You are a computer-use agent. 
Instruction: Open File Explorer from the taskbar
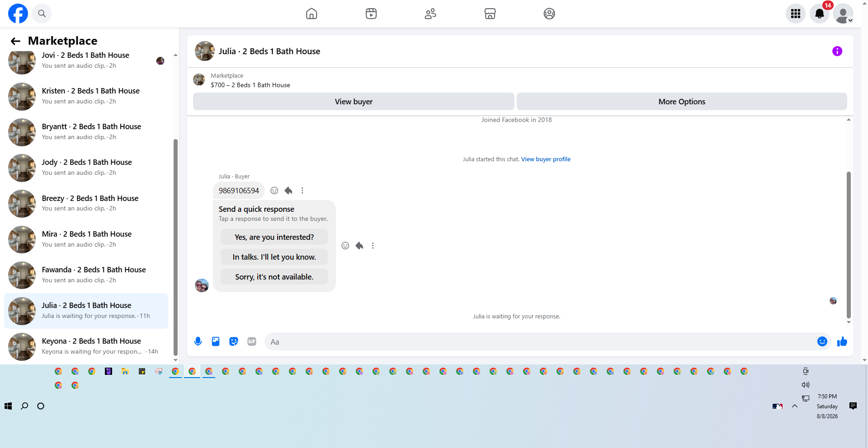125,371
